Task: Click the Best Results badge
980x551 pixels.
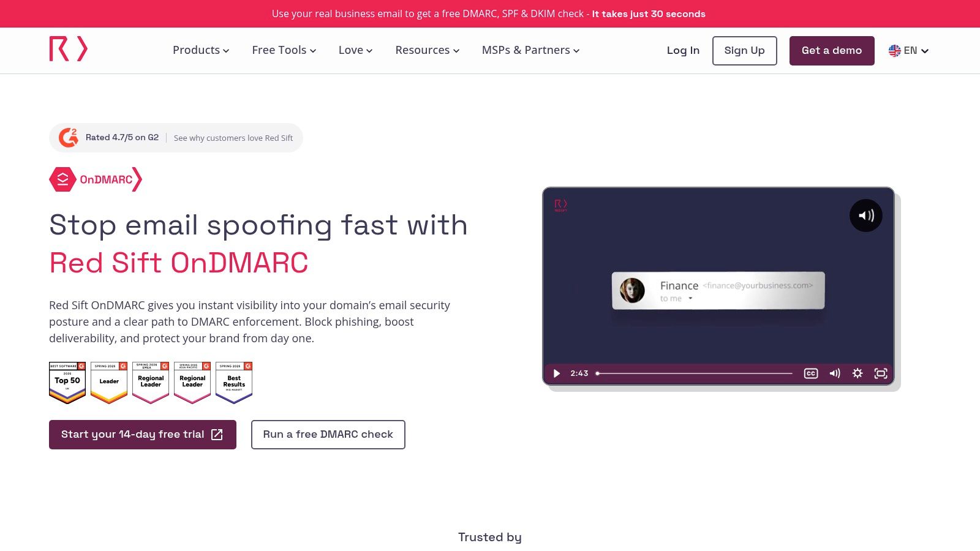Action: tap(234, 383)
